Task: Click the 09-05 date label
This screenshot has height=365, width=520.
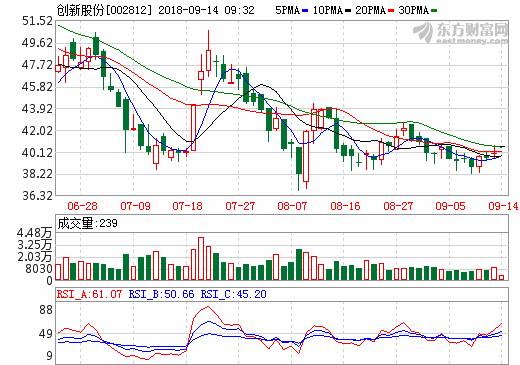Action: click(x=450, y=206)
